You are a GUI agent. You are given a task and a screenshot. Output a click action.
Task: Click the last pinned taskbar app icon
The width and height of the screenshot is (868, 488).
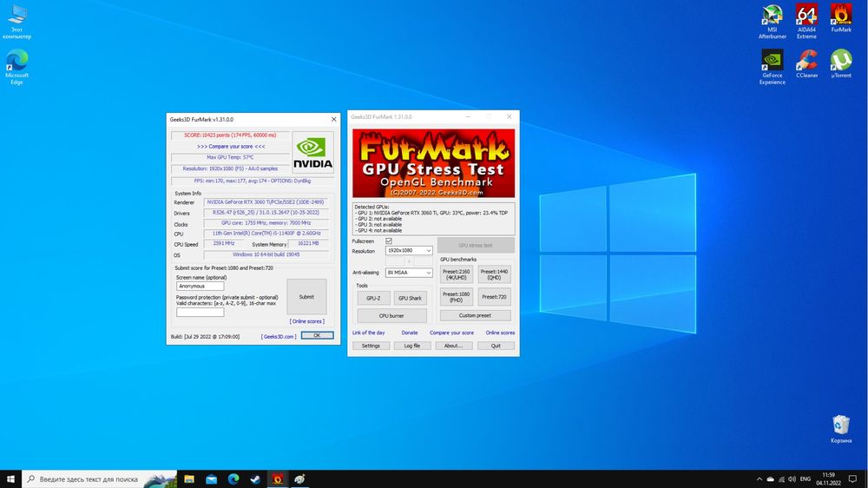299,479
